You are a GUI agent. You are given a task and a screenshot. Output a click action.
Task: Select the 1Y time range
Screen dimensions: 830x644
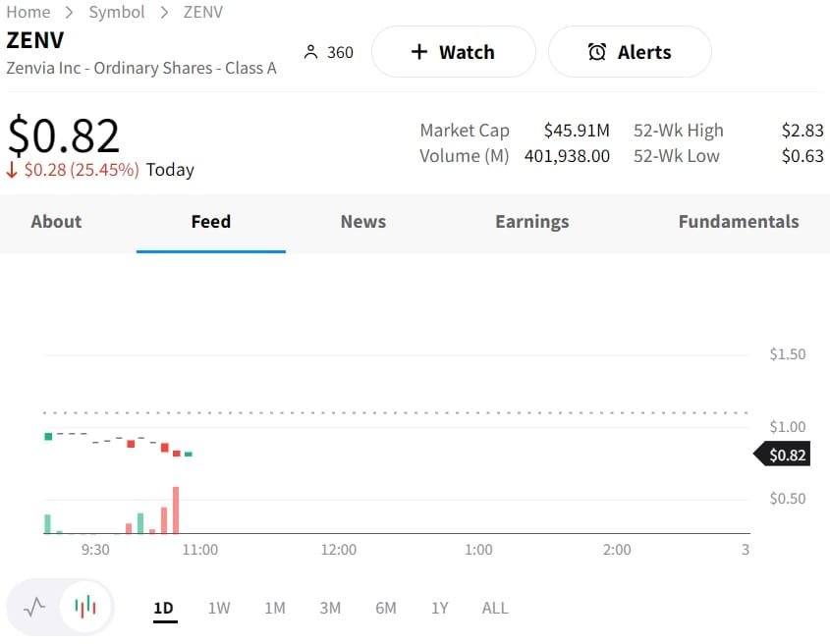click(439, 608)
